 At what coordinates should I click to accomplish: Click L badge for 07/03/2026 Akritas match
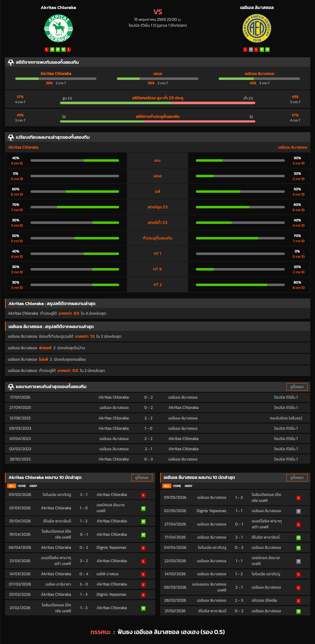coord(143,585)
